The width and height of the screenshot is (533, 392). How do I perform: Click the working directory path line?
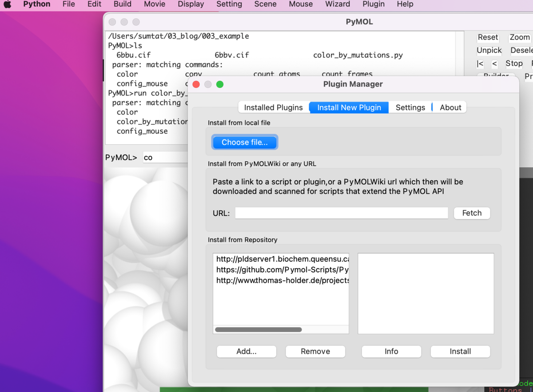(x=179, y=36)
